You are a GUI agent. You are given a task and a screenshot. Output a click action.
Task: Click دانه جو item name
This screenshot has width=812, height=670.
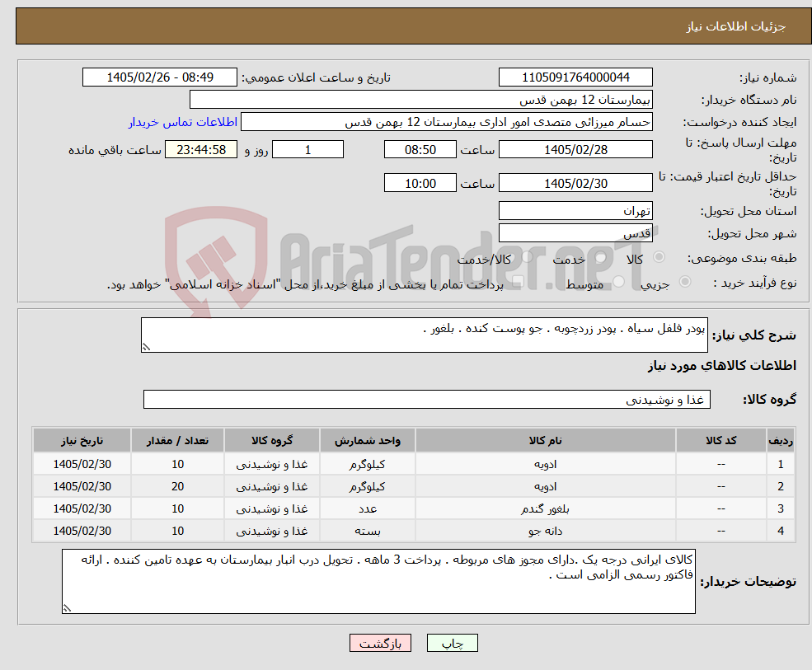[x=545, y=531]
